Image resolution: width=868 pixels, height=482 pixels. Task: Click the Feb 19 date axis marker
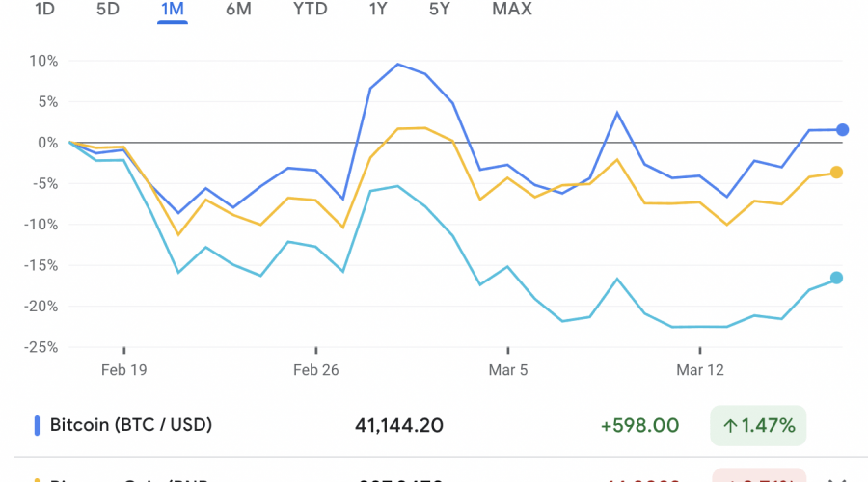click(124, 369)
